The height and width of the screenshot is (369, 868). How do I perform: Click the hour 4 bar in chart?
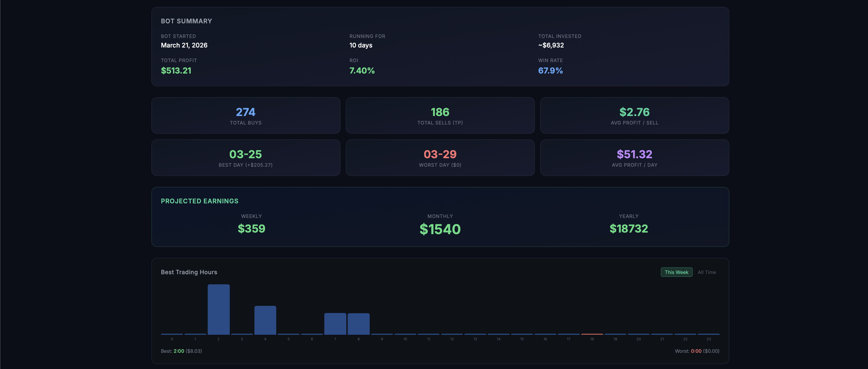click(265, 320)
